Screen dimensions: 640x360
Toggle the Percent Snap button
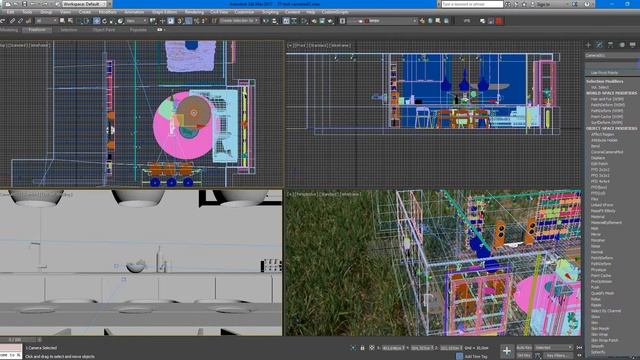point(196,21)
